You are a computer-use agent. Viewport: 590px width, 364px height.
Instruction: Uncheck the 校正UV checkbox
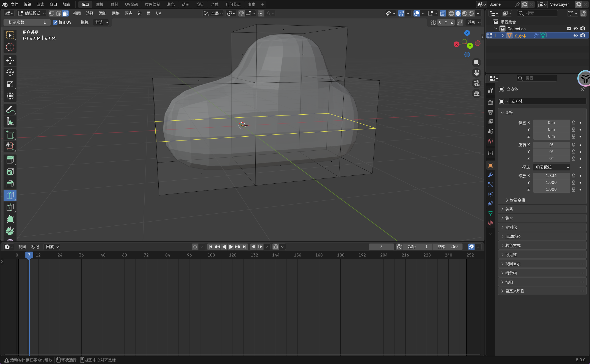[55, 22]
